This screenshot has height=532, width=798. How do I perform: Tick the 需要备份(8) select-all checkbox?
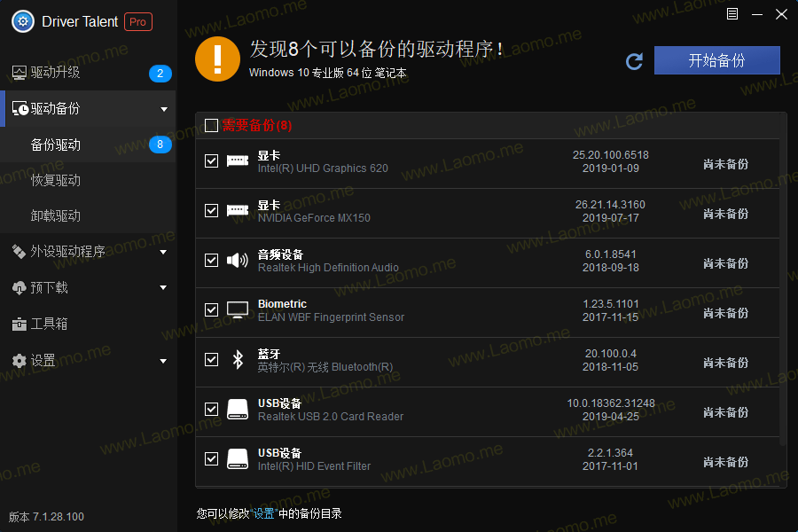(x=211, y=125)
